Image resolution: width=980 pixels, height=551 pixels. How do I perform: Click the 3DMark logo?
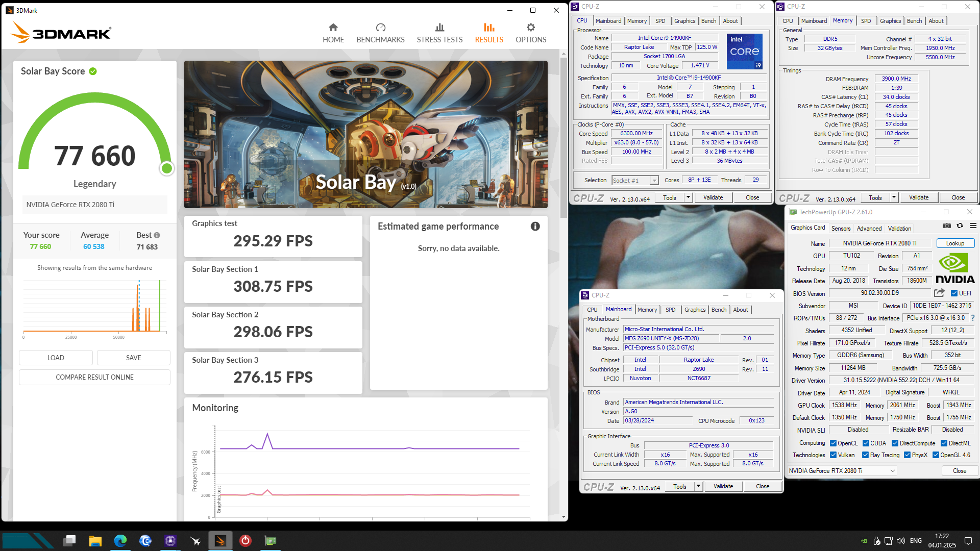click(61, 33)
